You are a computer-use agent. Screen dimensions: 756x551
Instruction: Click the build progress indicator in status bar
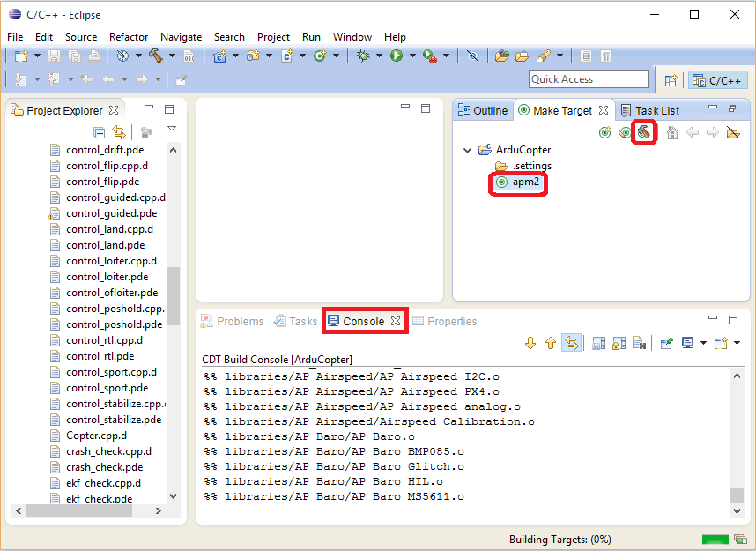tap(715, 539)
